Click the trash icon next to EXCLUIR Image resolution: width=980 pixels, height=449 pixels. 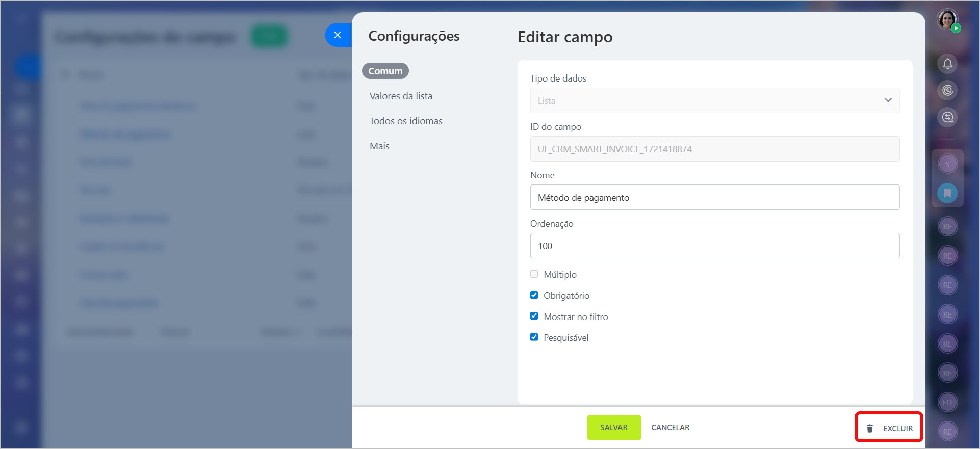coord(870,428)
